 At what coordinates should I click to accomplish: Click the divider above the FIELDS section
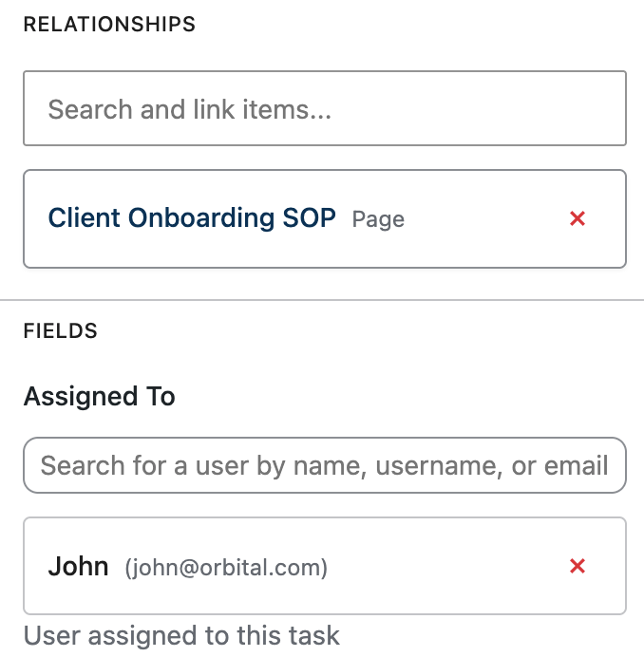point(322,300)
